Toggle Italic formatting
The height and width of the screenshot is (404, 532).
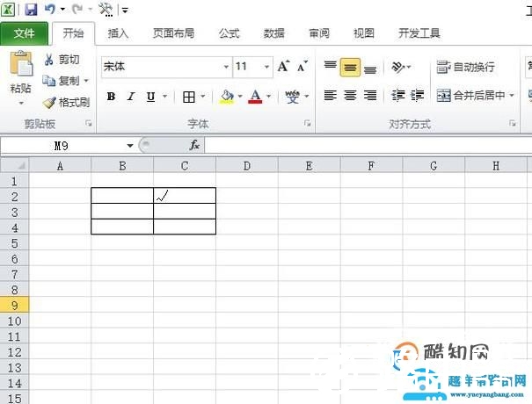131,97
